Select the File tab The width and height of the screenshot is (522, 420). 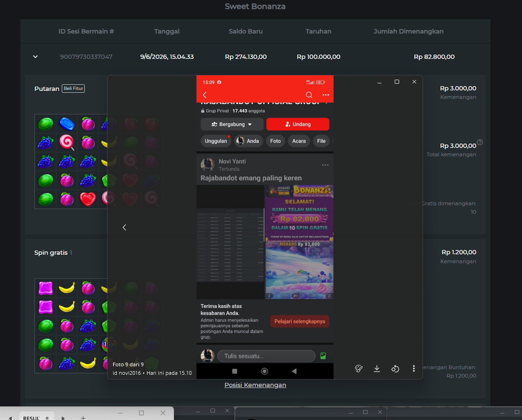pyautogui.click(x=321, y=141)
